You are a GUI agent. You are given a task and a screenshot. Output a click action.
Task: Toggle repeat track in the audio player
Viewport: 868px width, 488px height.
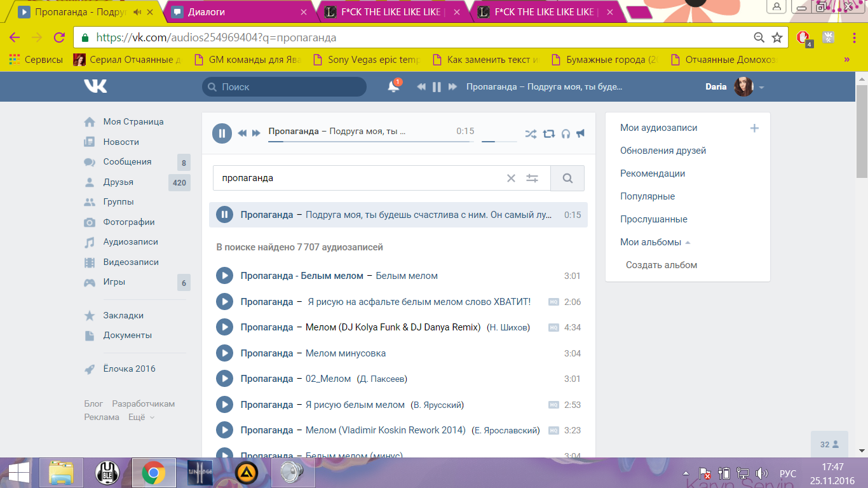549,133
